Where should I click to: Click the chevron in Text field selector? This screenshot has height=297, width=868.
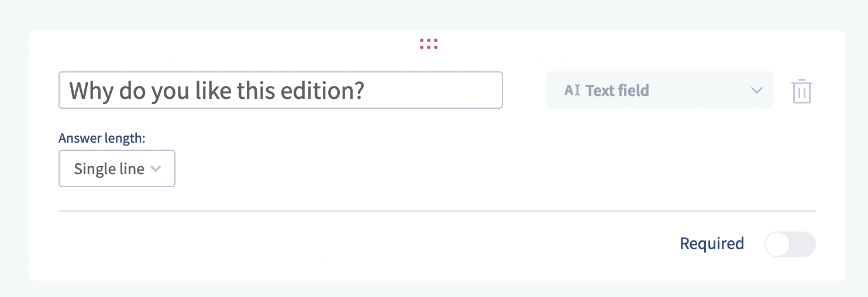tap(757, 90)
